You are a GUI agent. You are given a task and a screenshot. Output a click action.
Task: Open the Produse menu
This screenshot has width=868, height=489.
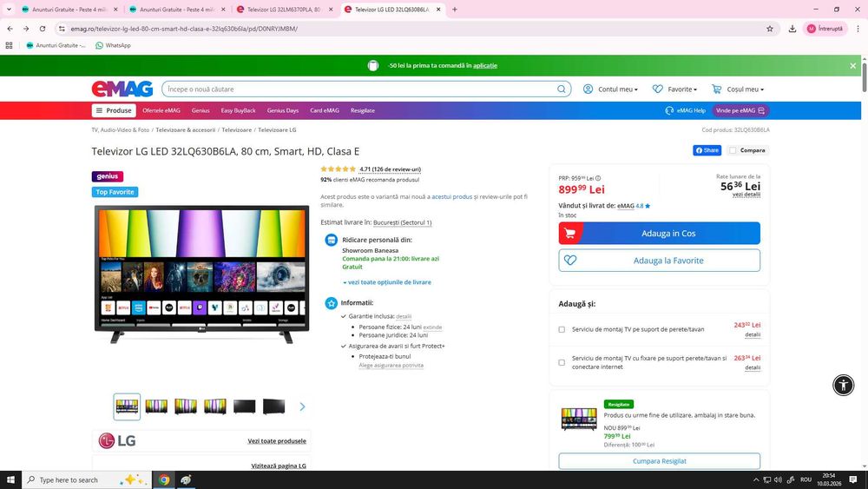pos(114,111)
